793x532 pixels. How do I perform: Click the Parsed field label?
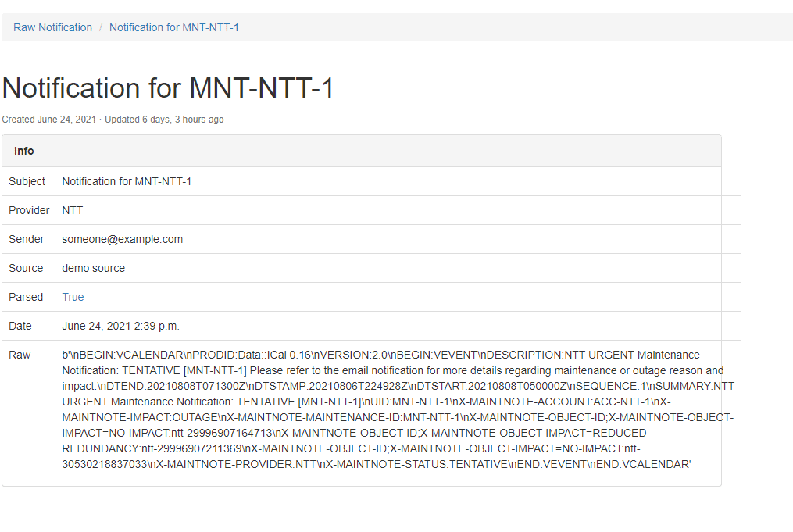click(x=26, y=297)
